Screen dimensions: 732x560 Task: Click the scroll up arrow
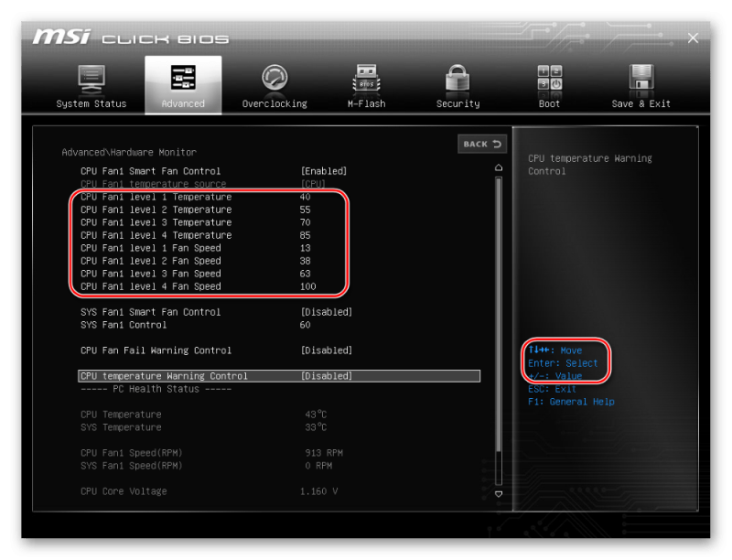pos(499,167)
